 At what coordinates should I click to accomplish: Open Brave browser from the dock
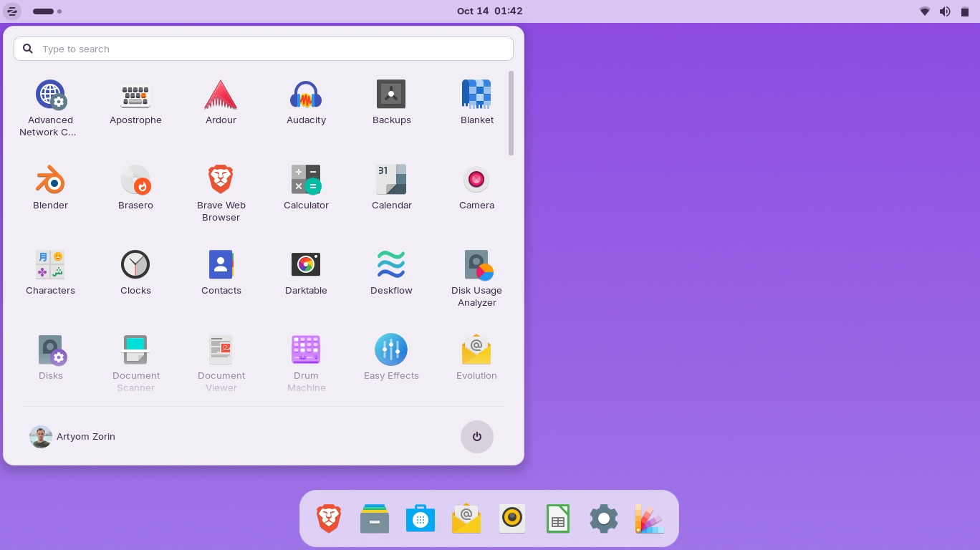pos(329,518)
